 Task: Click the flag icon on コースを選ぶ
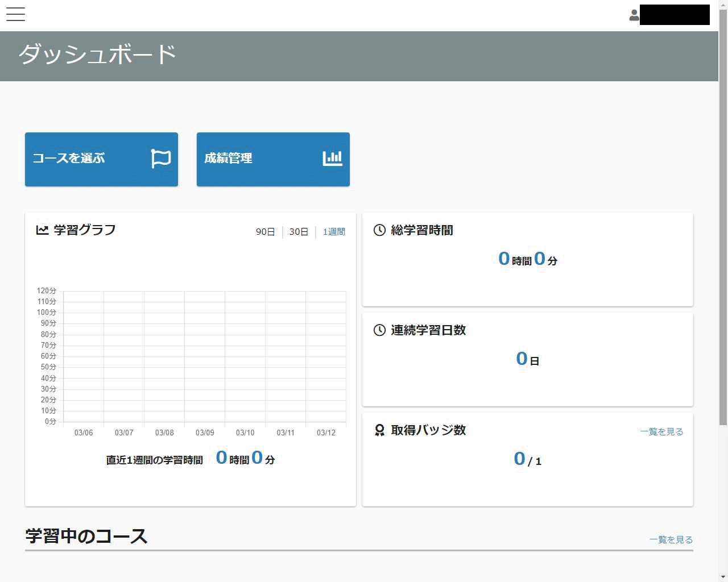pyautogui.click(x=161, y=159)
